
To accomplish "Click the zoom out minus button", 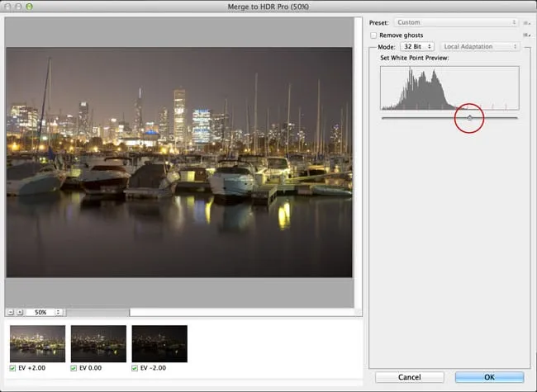I will [9, 313].
